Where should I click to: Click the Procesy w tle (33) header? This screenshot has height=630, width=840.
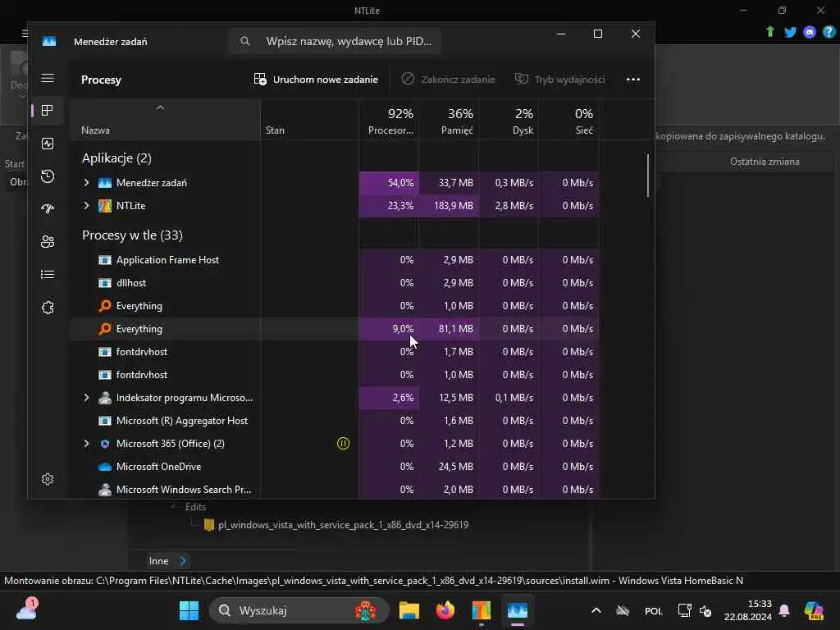point(132,235)
